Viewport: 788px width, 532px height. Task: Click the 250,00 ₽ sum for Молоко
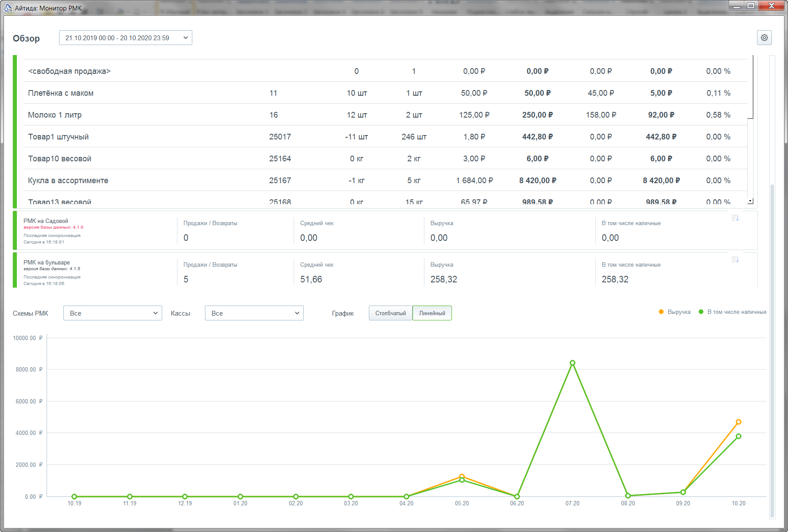point(538,115)
